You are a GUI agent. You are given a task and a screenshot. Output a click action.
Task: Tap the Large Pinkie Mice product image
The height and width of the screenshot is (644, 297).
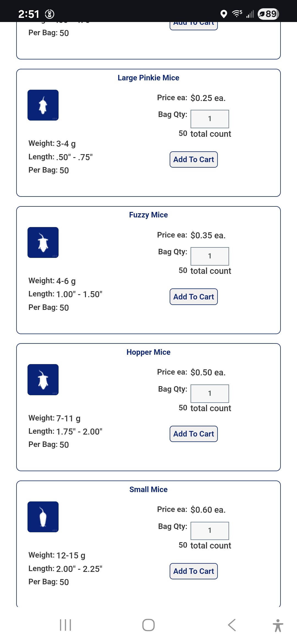click(43, 105)
